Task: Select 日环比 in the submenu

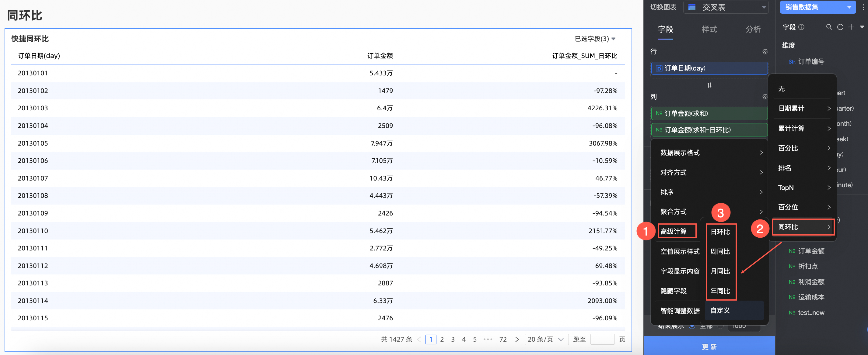Action: (x=720, y=232)
